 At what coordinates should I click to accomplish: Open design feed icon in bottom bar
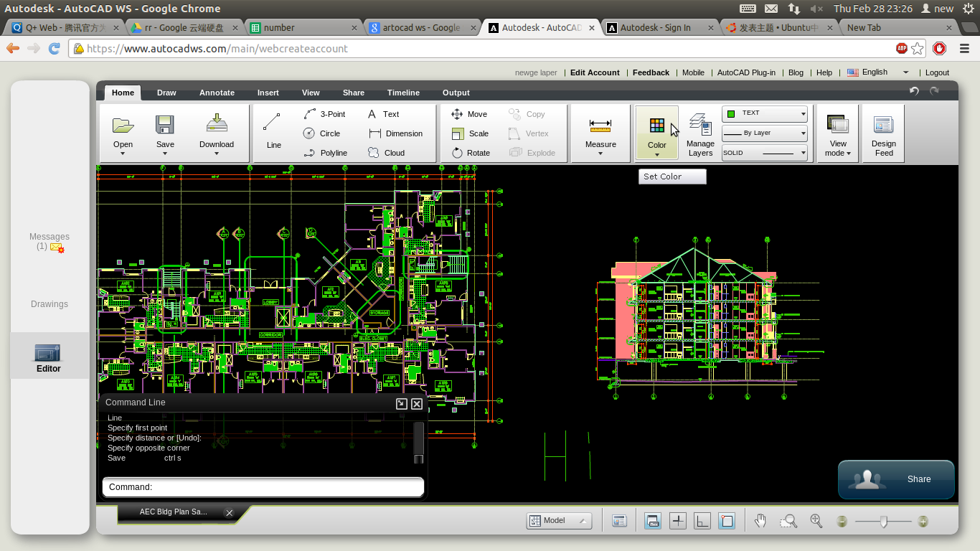point(619,522)
